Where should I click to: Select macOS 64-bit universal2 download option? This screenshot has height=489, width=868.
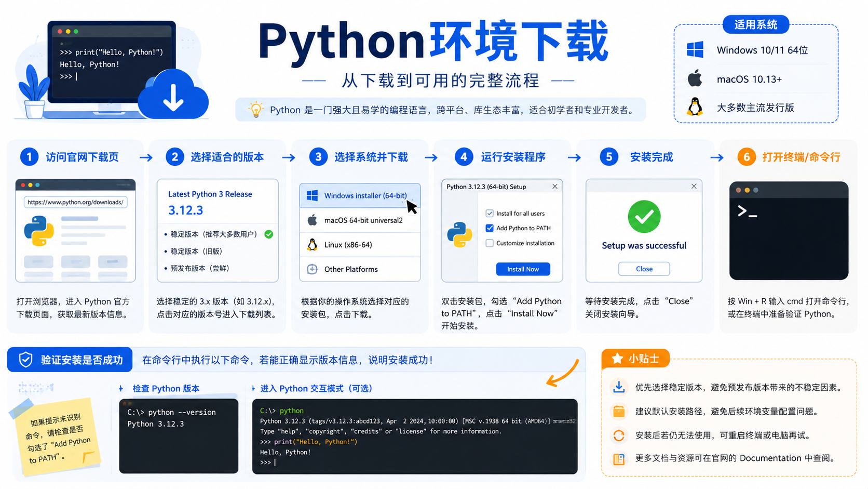click(x=360, y=220)
